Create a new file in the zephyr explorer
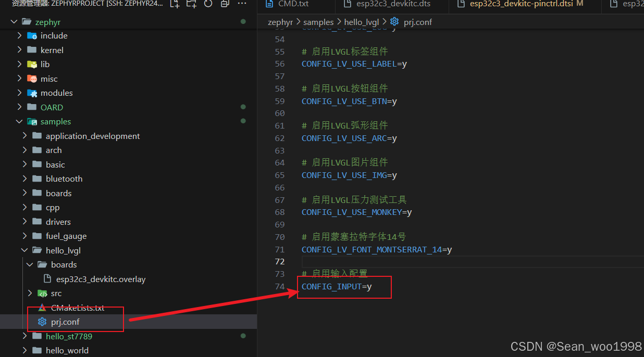644x357 pixels. click(x=175, y=5)
